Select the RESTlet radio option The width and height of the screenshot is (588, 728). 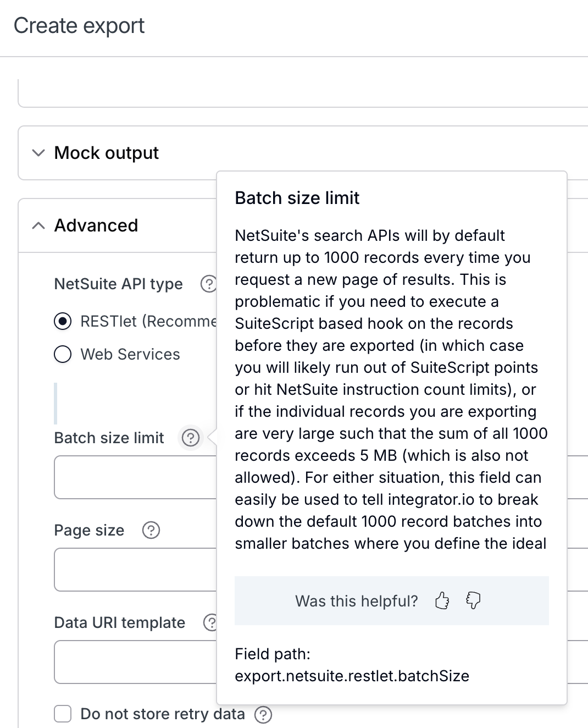click(x=63, y=321)
